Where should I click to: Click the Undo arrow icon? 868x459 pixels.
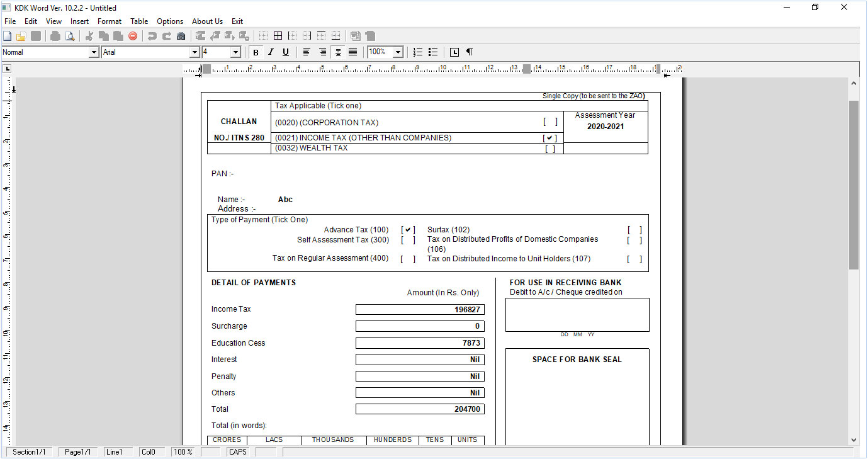coord(152,36)
